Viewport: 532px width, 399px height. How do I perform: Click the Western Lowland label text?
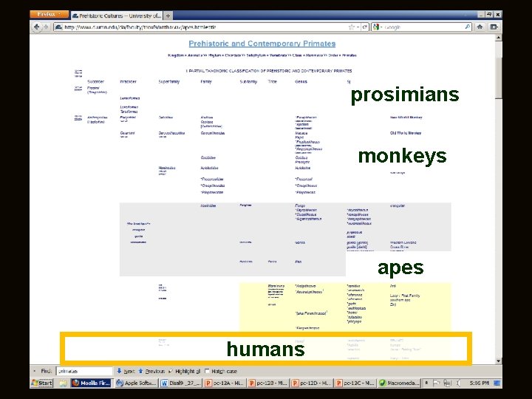point(403,242)
